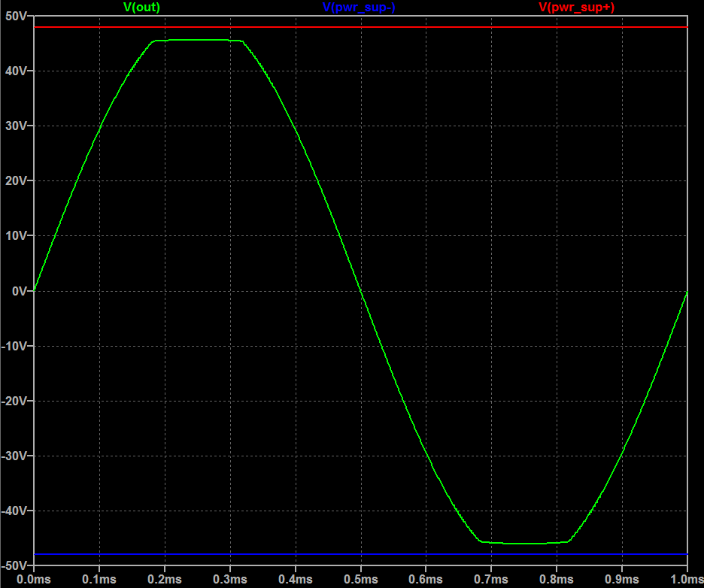Viewport: 704px width, 588px height.
Task: Click the 0.9ms label on the time axis
Action: (622, 580)
